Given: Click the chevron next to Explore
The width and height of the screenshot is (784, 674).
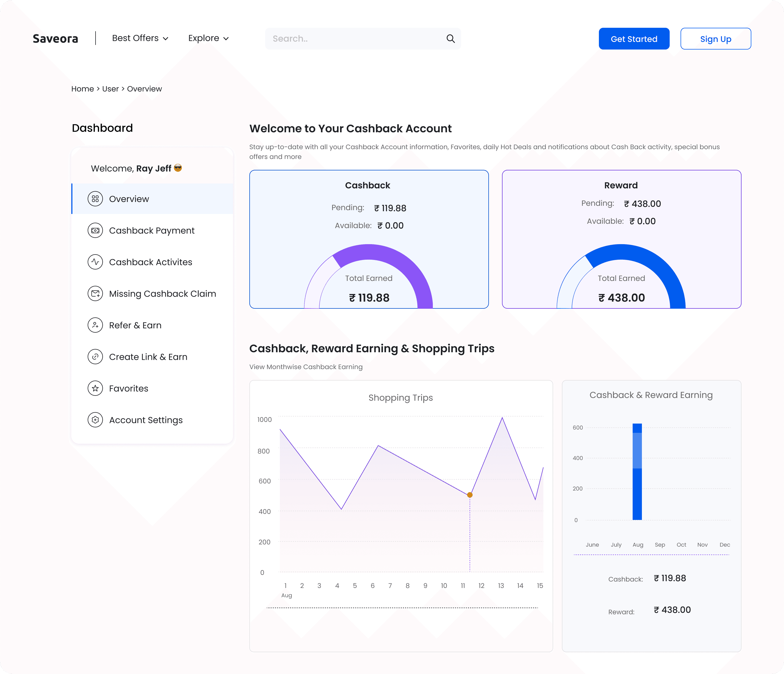Looking at the screenshot, I should click(226, 39).
